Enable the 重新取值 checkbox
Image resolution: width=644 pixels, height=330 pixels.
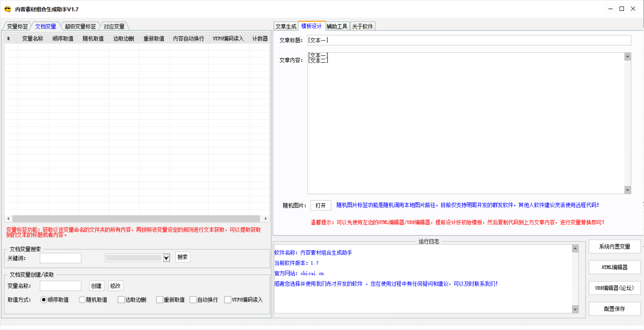click(x=160, y=300)
